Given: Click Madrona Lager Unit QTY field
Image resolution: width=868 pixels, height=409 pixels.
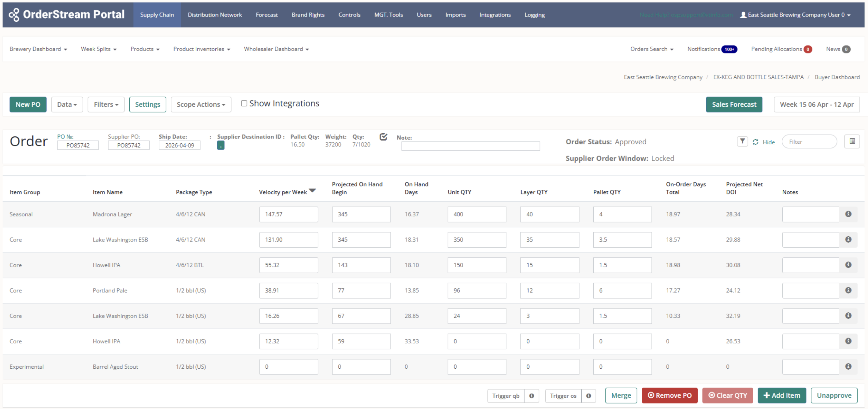Looking at the screenshot, I should pyautogui.click(x=477, y=214).
